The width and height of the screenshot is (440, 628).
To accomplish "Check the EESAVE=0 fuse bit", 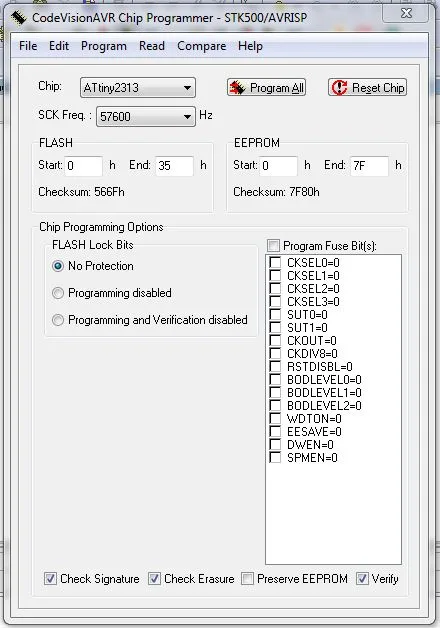I will 275,431.
